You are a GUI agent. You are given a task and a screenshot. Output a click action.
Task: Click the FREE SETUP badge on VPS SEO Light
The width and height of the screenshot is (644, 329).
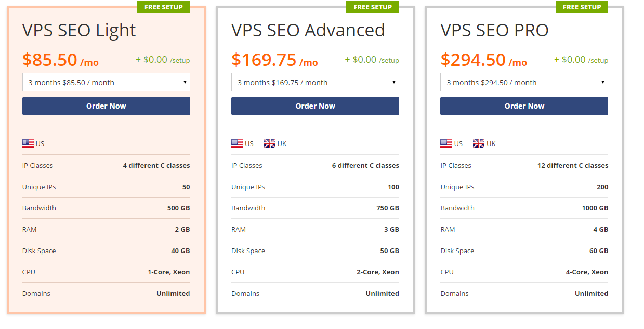pyautogui.click(x=164, y=7)
